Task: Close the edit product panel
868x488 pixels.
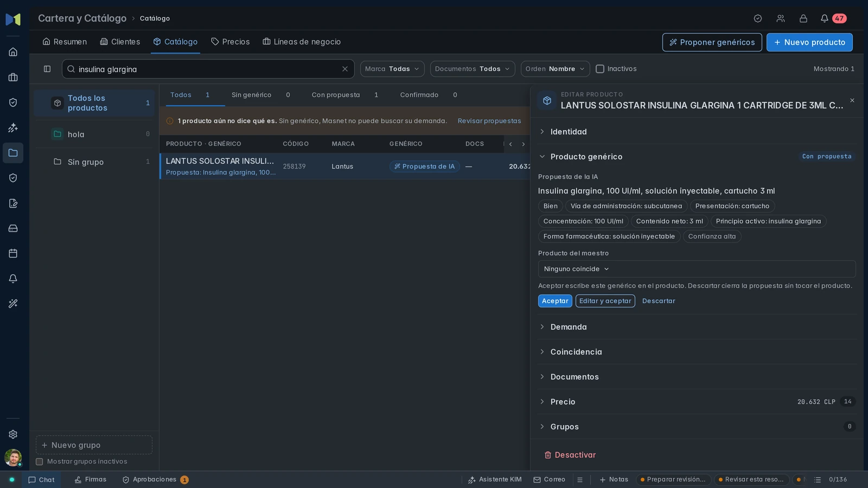Action: [852, 100]
